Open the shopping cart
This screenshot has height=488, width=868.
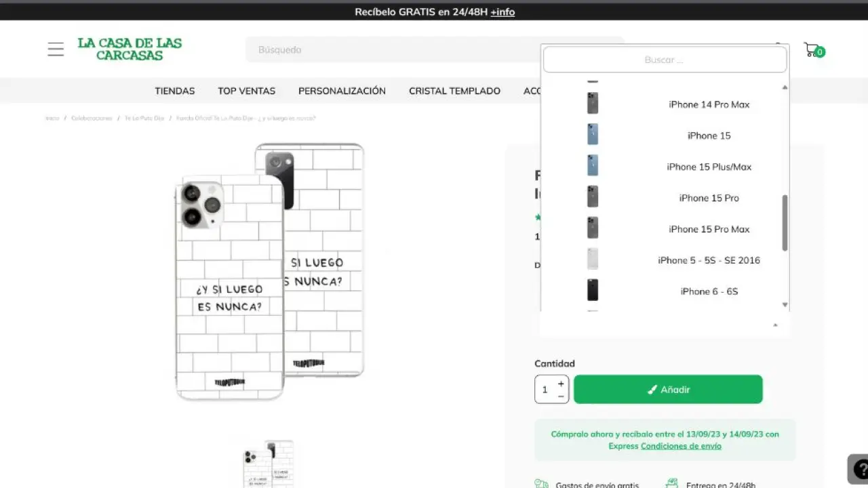[x=812, y=49]
